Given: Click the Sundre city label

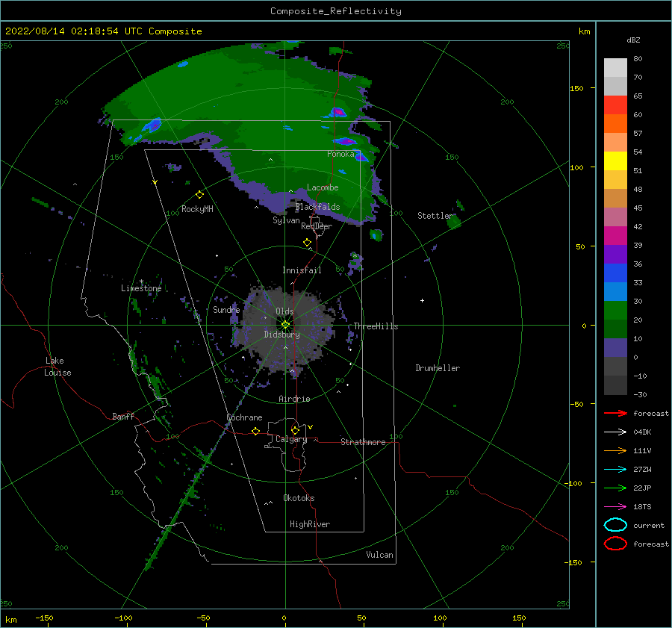Looking at the screenshot, I should point(226,309).
